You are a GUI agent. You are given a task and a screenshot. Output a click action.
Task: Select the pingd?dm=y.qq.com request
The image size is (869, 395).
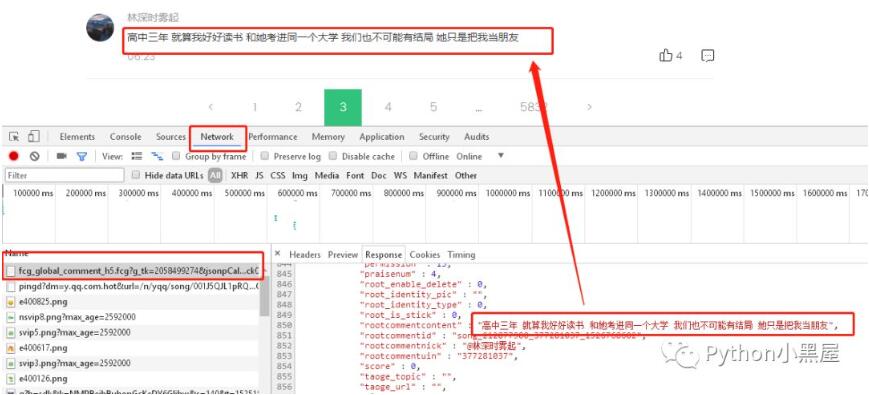132,287
